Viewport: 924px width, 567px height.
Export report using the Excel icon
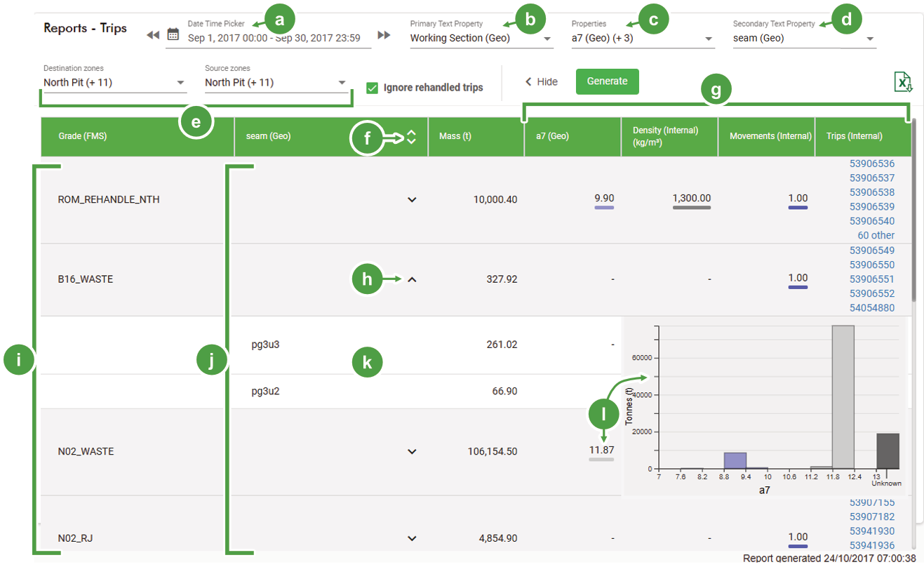904,81
